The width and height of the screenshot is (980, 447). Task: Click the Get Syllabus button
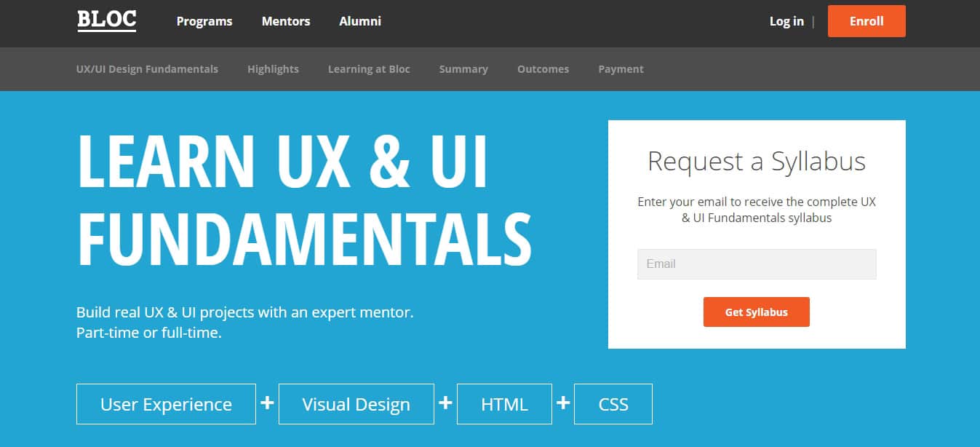pyautogui.click(x=756, y=312)
